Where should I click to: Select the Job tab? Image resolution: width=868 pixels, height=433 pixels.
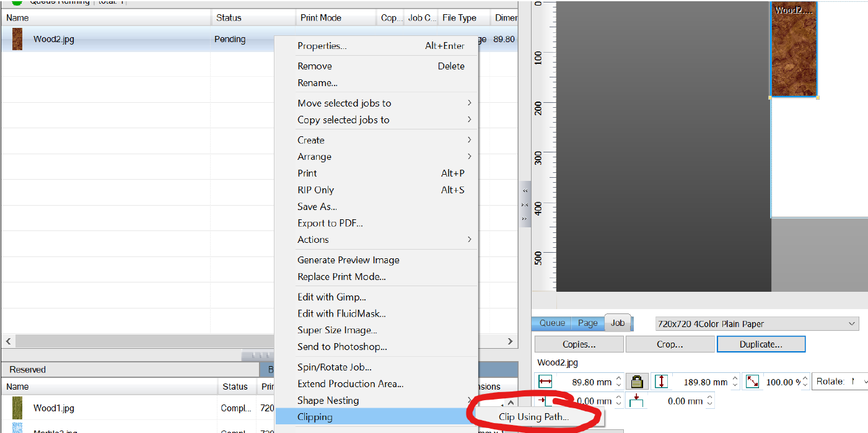[x=618, y=322]
